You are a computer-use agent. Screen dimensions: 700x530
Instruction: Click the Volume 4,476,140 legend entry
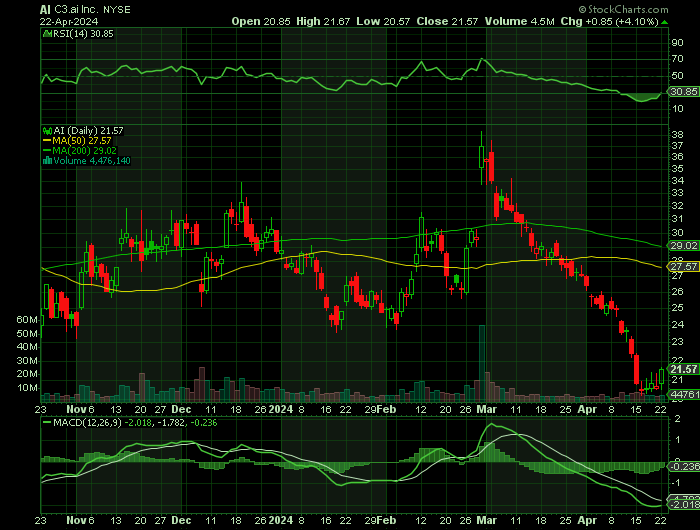pyautogui.click(x=92, y=161)
